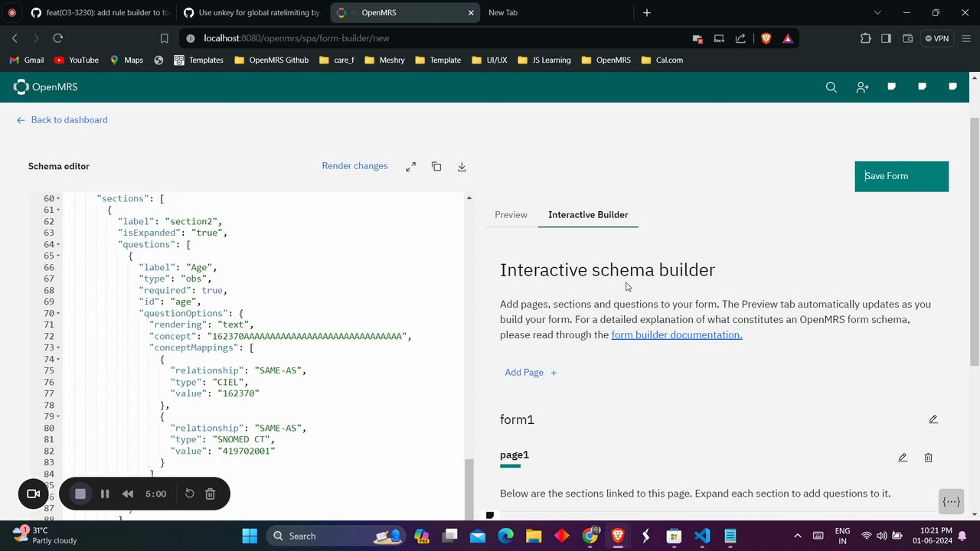
Task: Switch to the feat(O3-3230) GitHub tab
Action: pos(100,13)
